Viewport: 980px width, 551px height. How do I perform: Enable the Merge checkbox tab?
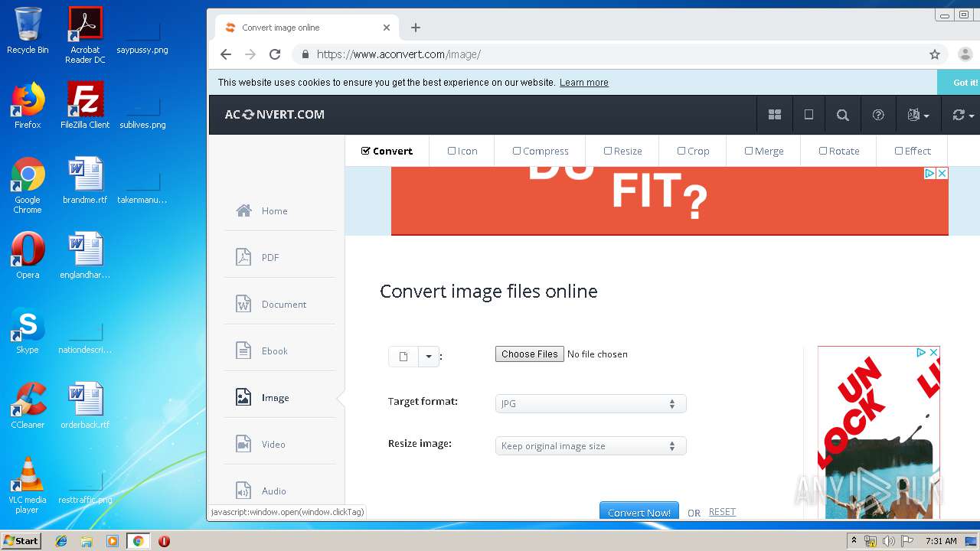[764, 151]
